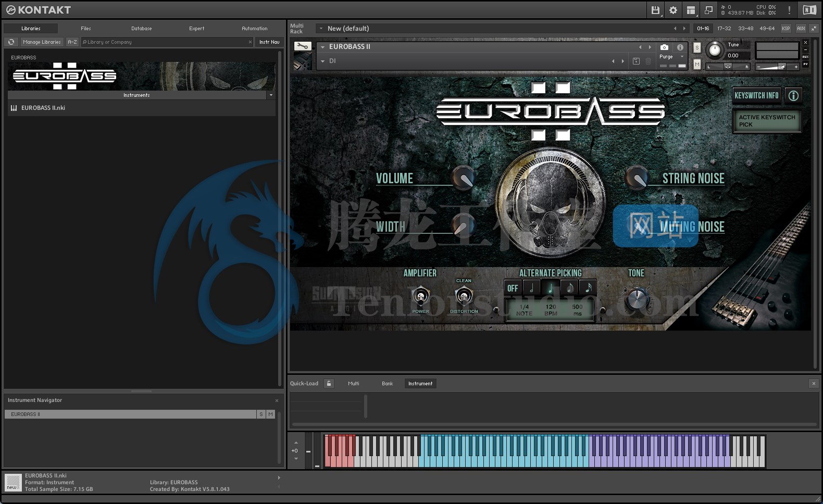Select Quick-Load Multi tab

pyautogui.click(x=354, y=384)
